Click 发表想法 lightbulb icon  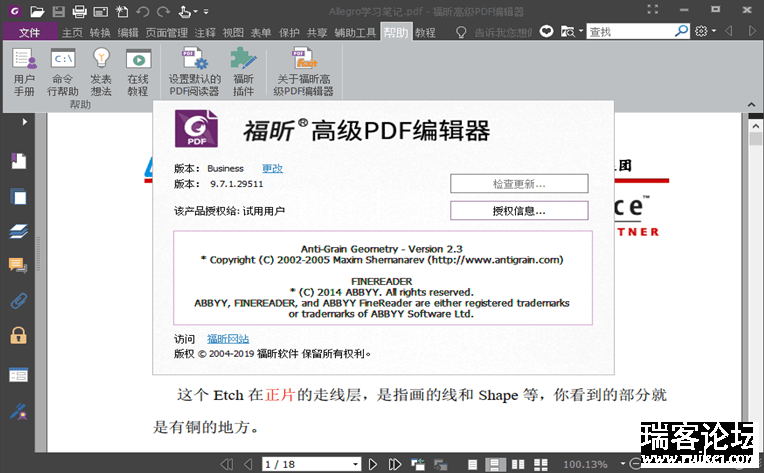[x=101, y=72]
